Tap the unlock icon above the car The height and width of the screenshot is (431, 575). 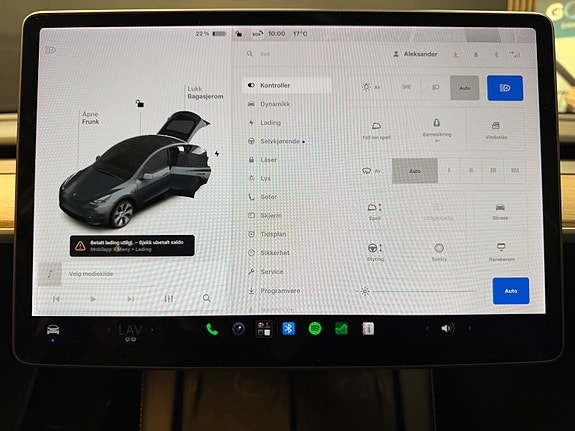(x=139, y=103)
